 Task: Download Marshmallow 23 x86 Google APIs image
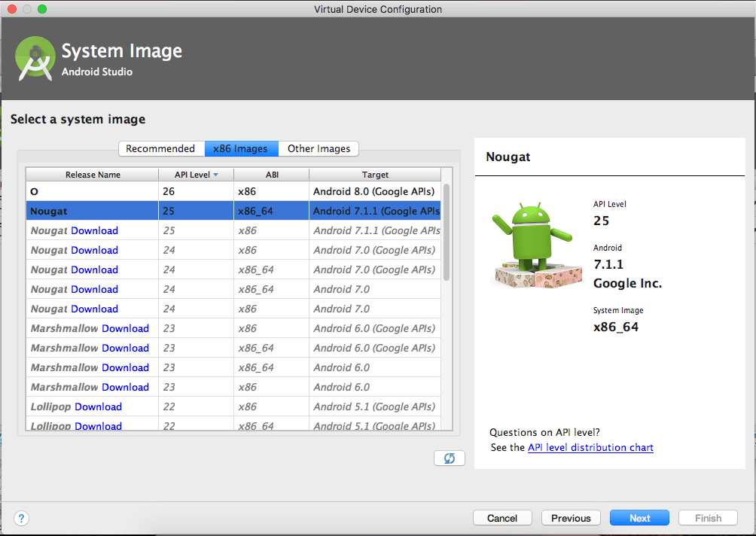(x=125, y=328)
